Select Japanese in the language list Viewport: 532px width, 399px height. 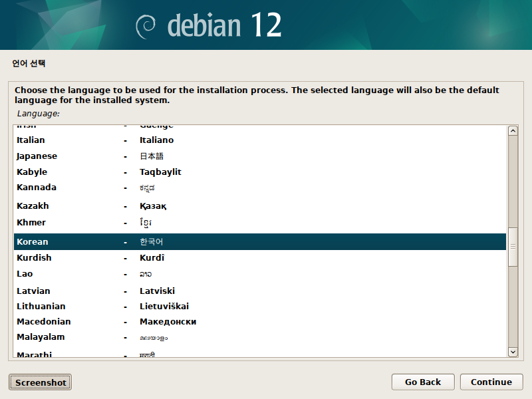tap(260, 156)
